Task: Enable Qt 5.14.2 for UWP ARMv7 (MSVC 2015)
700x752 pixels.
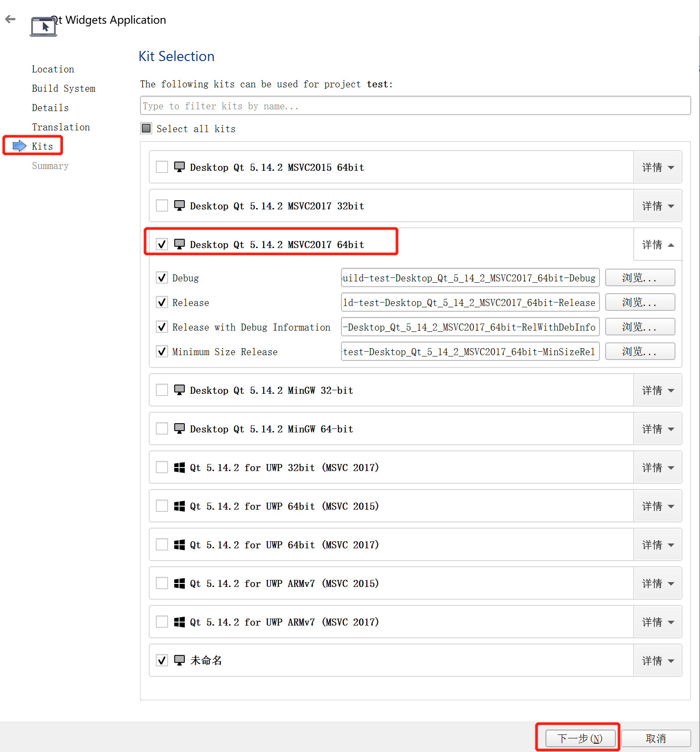Action: (x=162, y=583)
